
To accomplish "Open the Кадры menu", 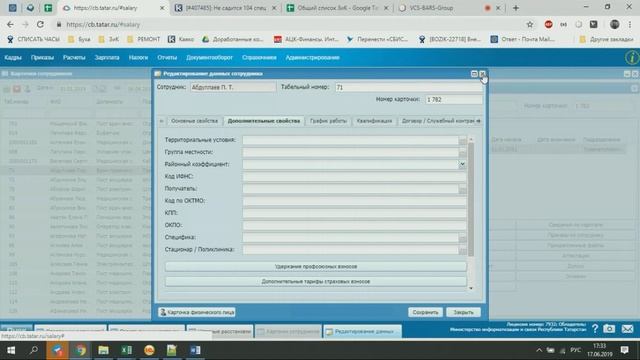I will 13,58.
